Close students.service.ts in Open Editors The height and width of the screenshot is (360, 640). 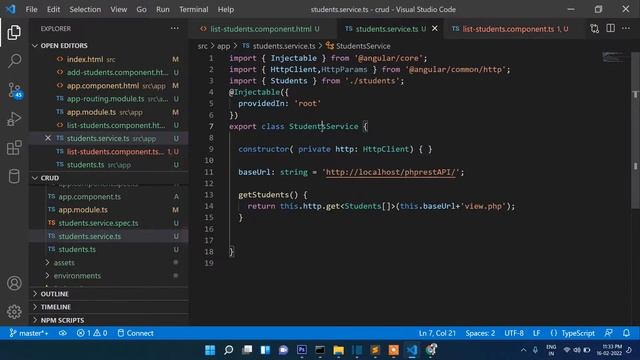pyautogui.click(x=48, y=138)
